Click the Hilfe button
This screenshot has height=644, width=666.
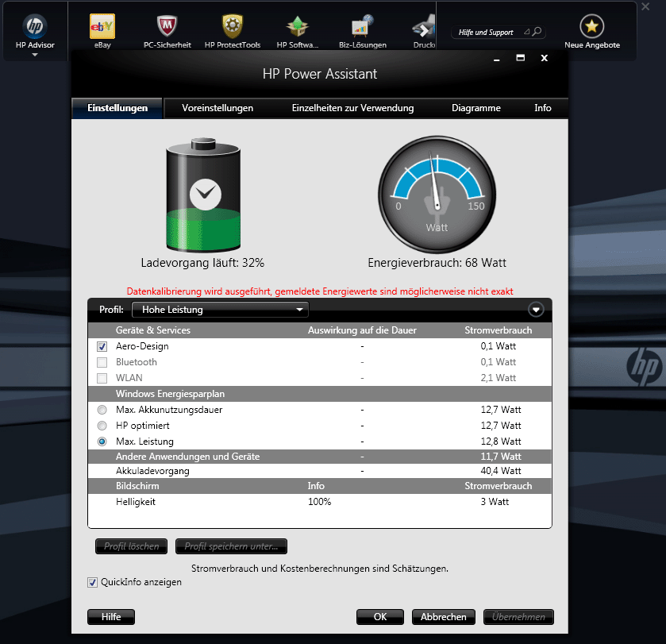click(x=111, y=617)
